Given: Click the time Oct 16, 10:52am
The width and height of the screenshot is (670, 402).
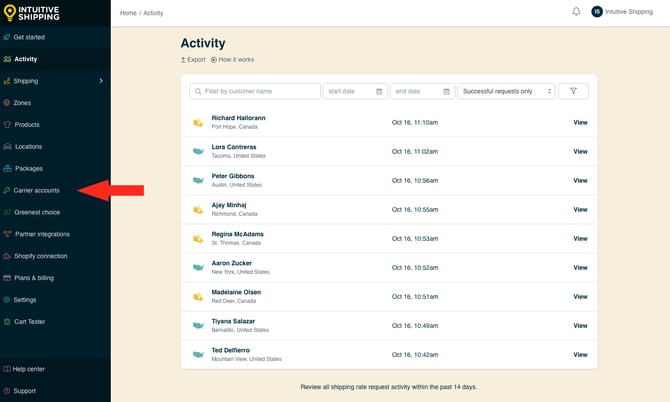Looking at the screenshot, I should [x=415, y=267].
